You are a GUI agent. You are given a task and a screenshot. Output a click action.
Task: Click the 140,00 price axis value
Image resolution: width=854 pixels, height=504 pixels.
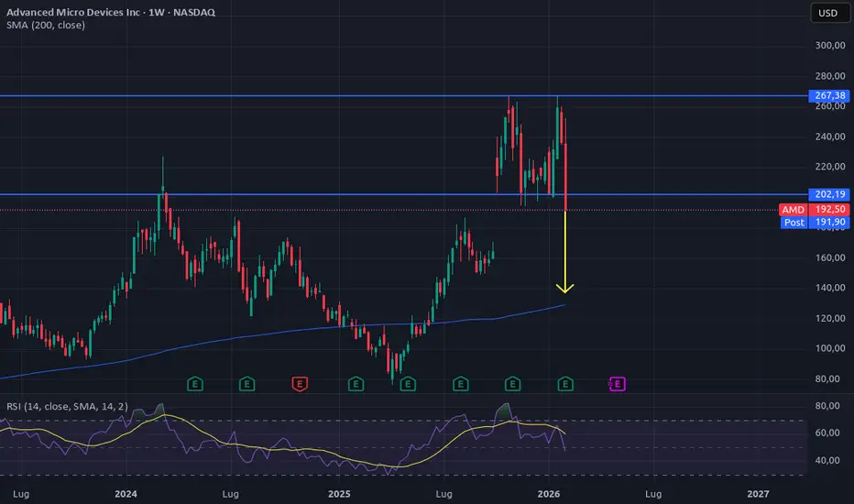click(830, 287)
